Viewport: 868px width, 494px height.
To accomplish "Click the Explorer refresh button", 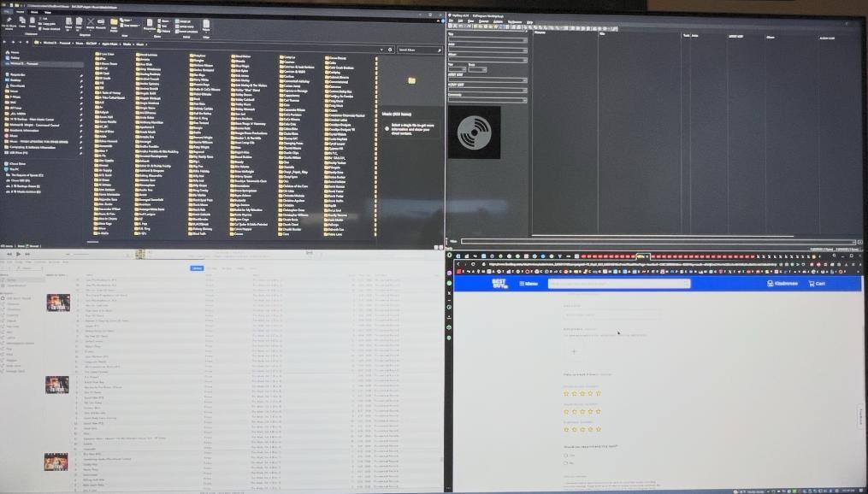I will [390, 50].
